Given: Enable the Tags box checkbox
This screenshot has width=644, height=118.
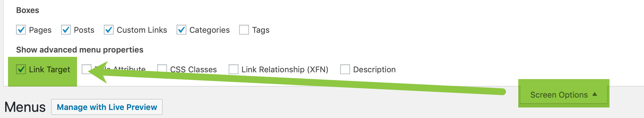Looking at the screenshot, I should 244,30.
